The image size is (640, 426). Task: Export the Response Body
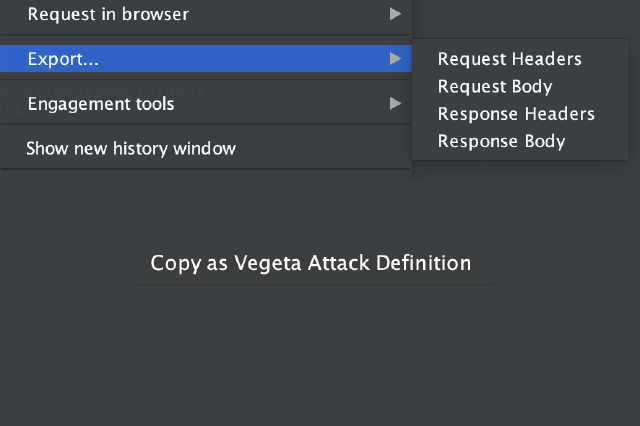coord(502,141)
